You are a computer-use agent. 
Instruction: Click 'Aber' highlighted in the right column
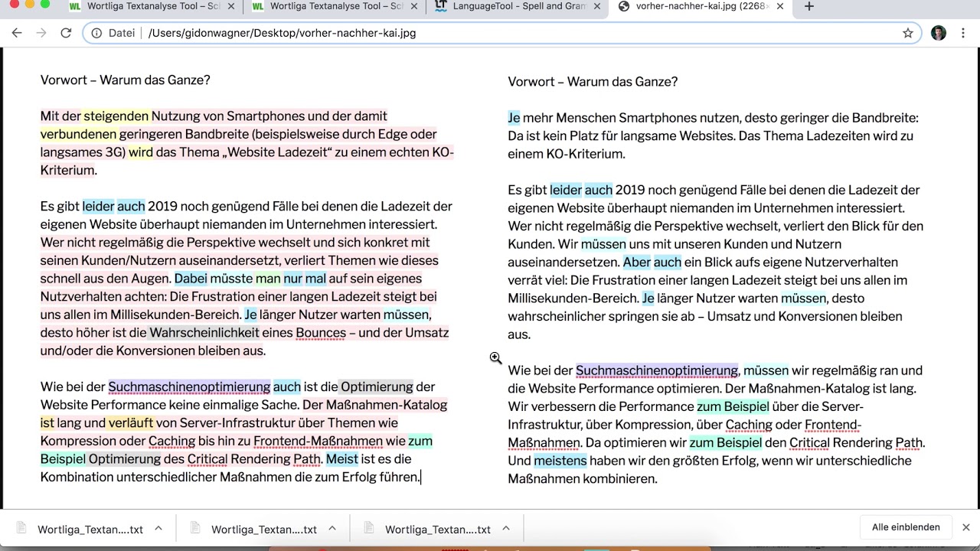tap(636, 262)
